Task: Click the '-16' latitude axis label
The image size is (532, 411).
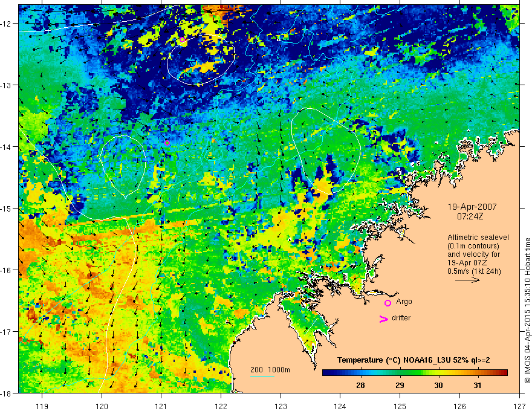Action: (6, 270)
